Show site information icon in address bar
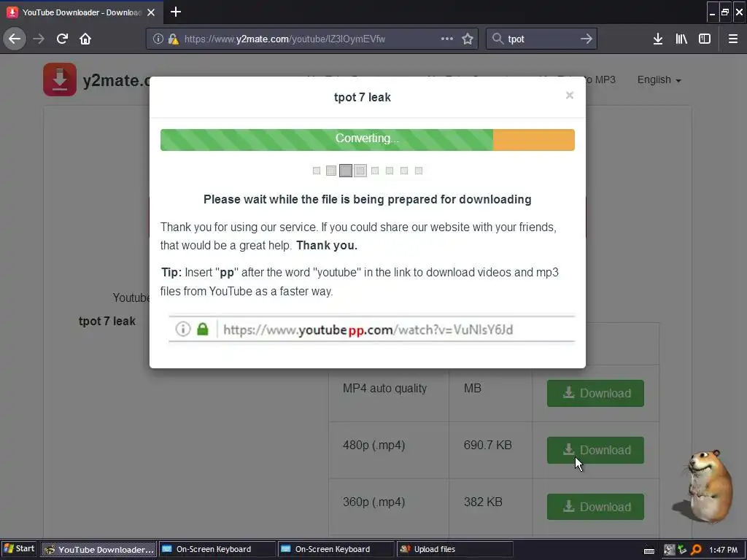 158,39
